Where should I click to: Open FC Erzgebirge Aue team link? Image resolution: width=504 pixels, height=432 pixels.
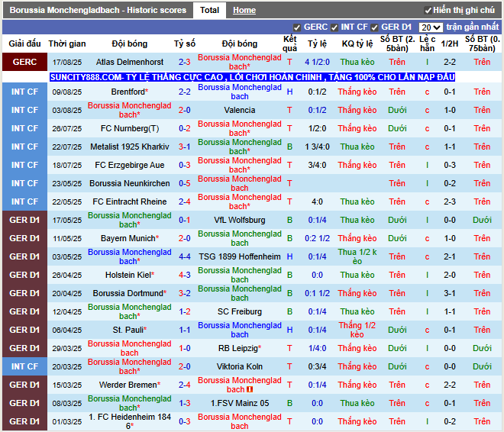130,165
